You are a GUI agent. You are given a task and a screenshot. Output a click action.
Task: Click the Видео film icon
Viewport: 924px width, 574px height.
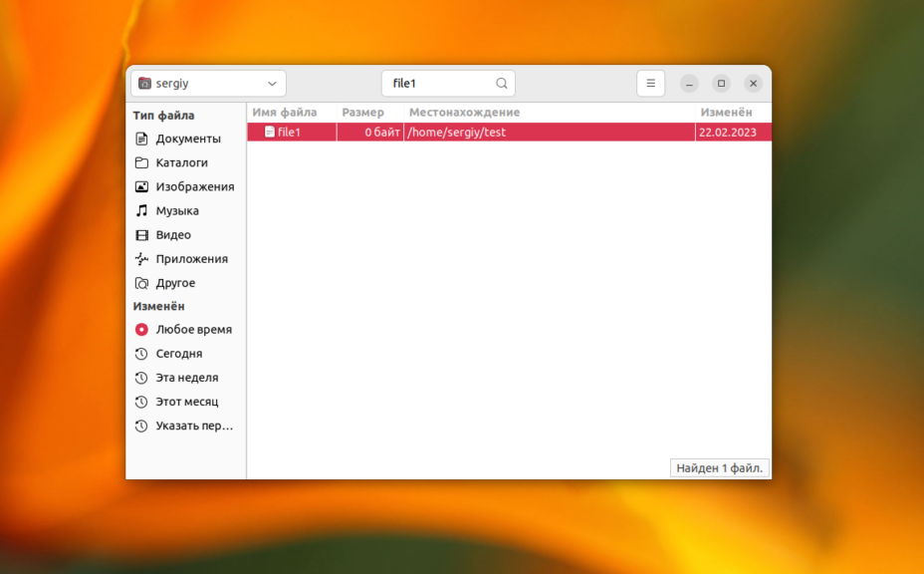pos(141,235)
